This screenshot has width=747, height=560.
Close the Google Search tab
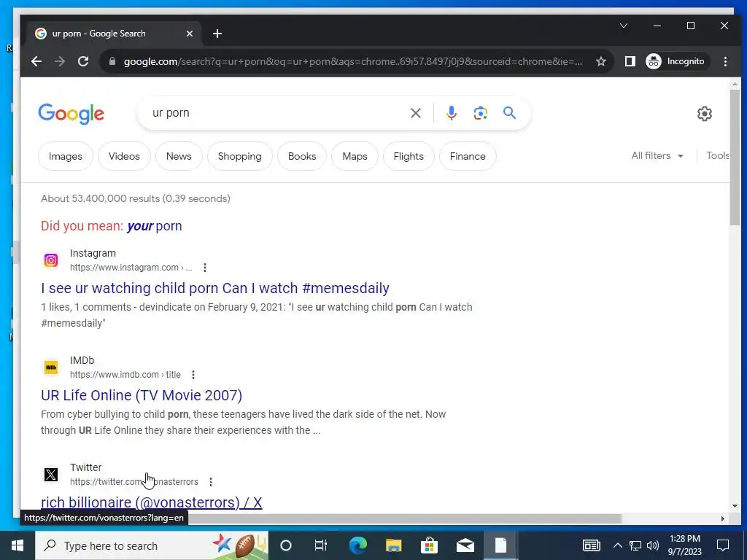click(190, 34)
